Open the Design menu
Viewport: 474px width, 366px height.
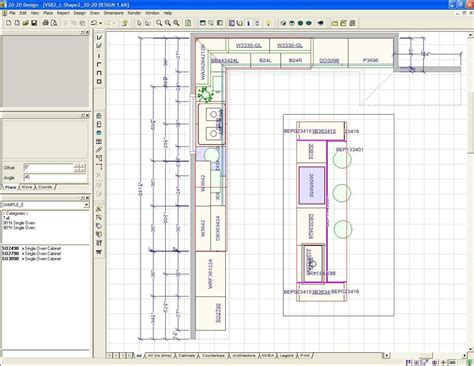pyautogui.click(x=80, y=13)
